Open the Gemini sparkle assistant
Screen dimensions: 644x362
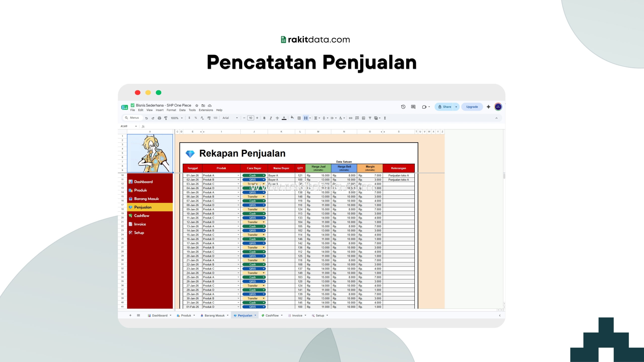tap(489, 107)
